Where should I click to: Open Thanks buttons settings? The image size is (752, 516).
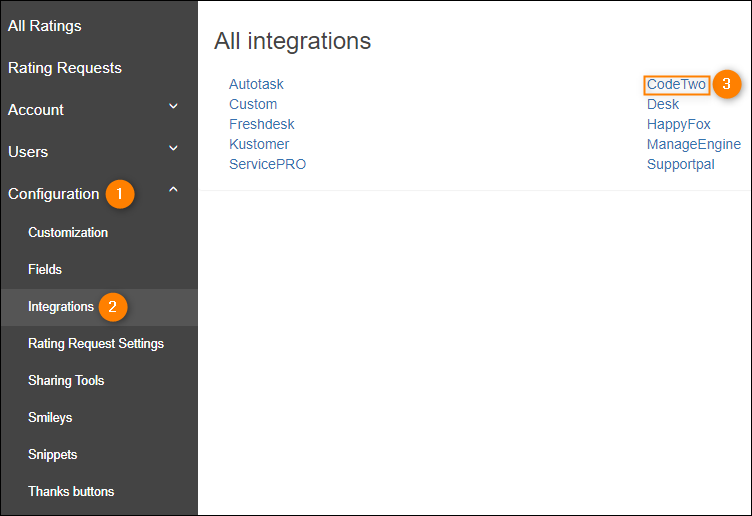(71, 491)
